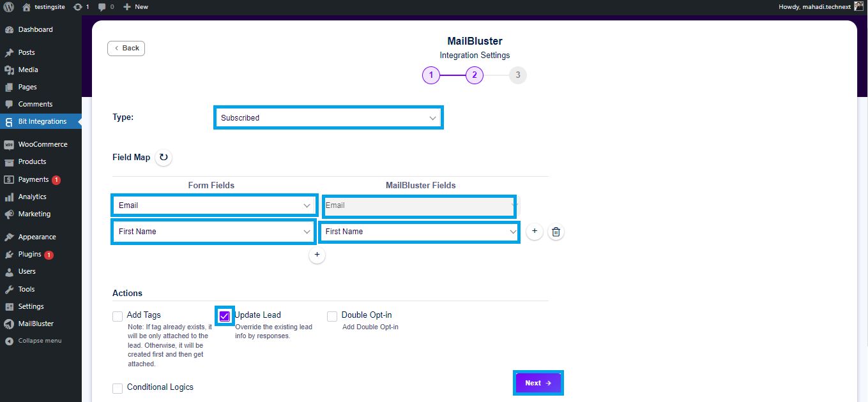The width and height of the screenshot is (868, 402).
Task: Click the Back button
Action: [126, 48]
